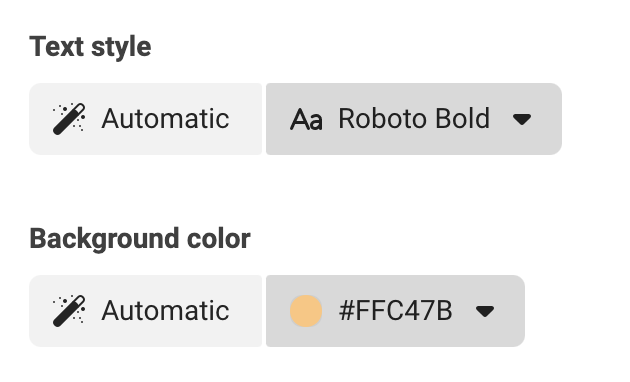Show font choices via Text style arrow
This screenshot has height=382, width=630.
[522, 119]
